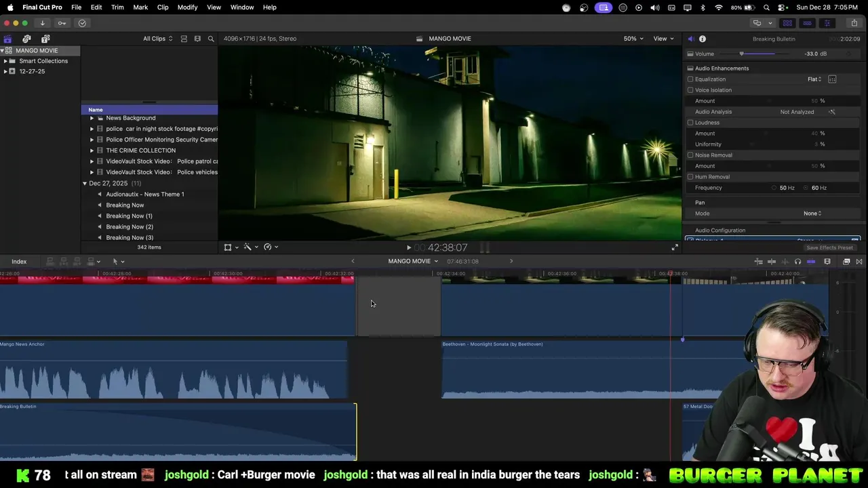Screen dimensions: 868x488
Task: Open macOS Control Center
Action: [x=782, y=7]
